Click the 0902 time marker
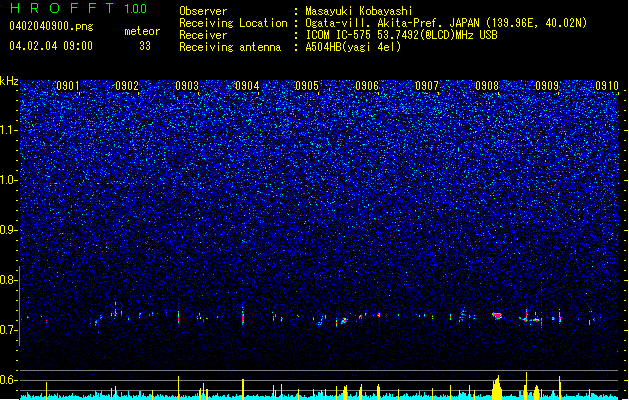The image size is (629, 400). click(127, 86)
